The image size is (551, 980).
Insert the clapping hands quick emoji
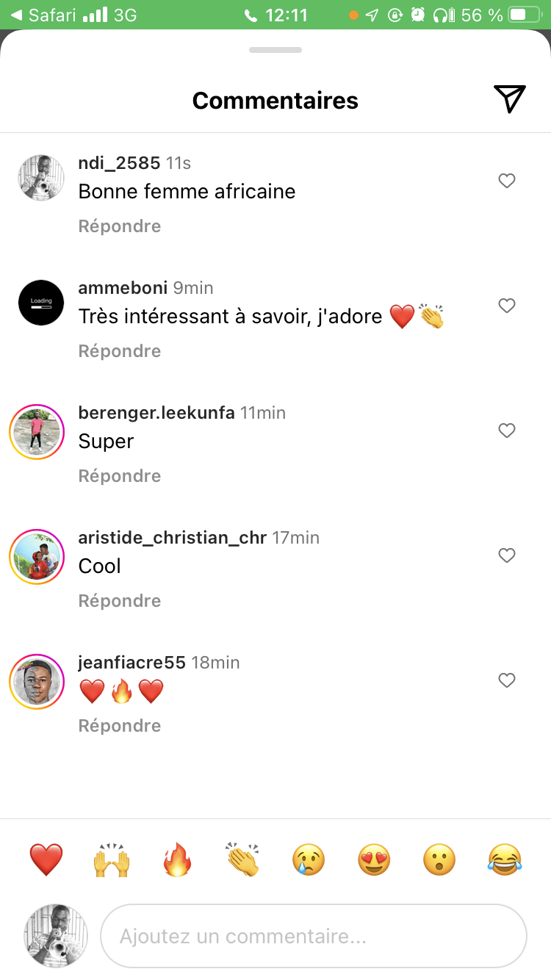click(242, 859)
